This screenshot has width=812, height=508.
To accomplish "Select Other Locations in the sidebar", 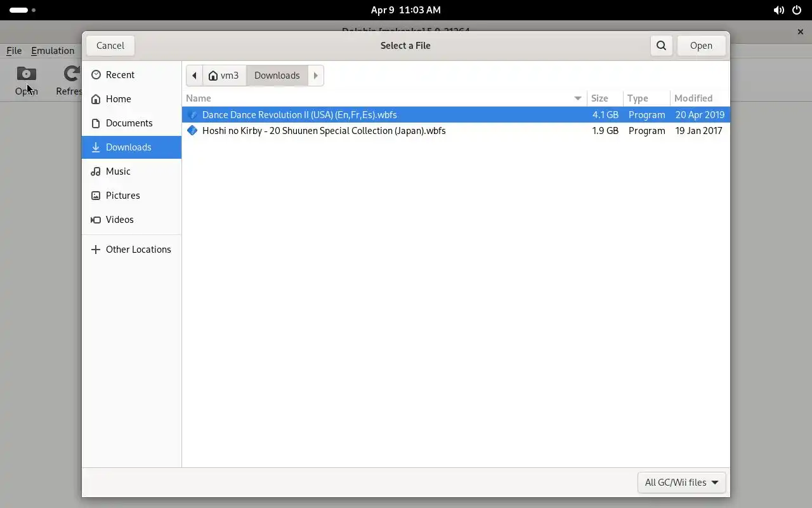I will (x=131, y=250).
